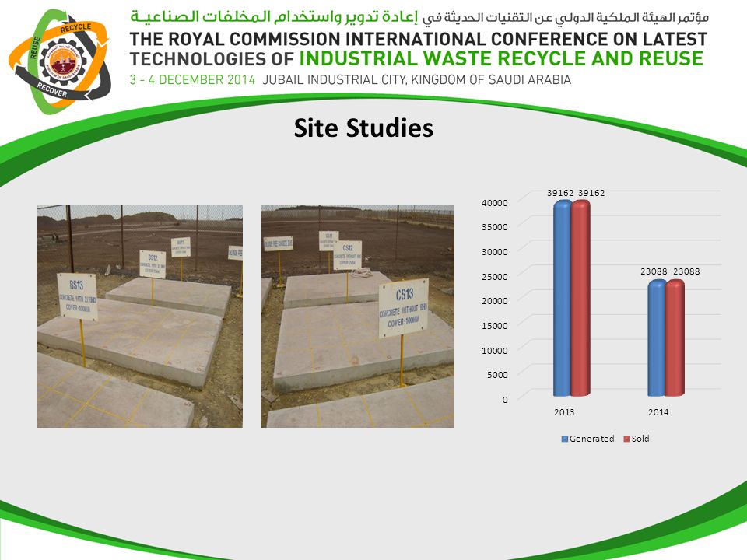The width and height of the screenshot is (747, 560).
Task: Select the right site photo with CS13 sign
Action: coord(358,317)
